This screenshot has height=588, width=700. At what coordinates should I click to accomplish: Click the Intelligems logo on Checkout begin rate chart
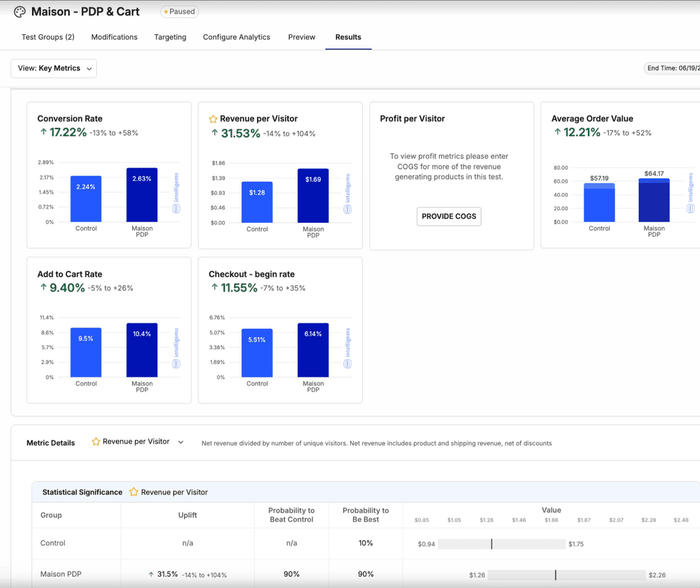point(347,348)
